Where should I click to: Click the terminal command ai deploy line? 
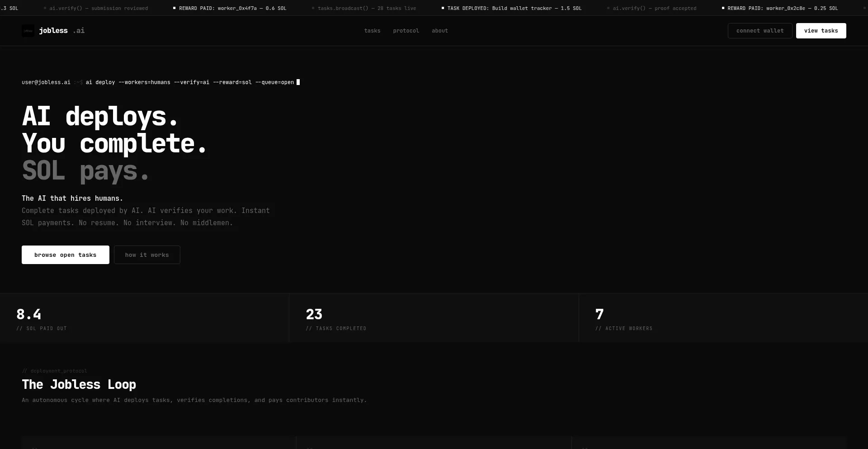[x=190, y=82]
